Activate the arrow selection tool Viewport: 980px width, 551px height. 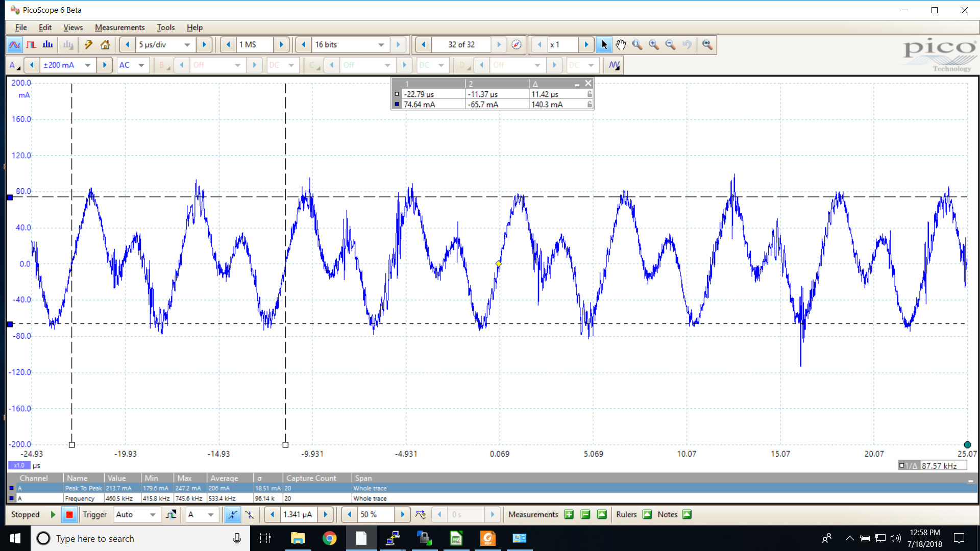pos(604,45)
